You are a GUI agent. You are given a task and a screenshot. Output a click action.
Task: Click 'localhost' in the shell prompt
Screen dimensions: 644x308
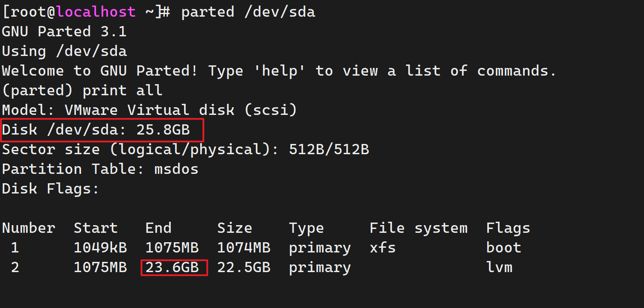coord(95,12)
